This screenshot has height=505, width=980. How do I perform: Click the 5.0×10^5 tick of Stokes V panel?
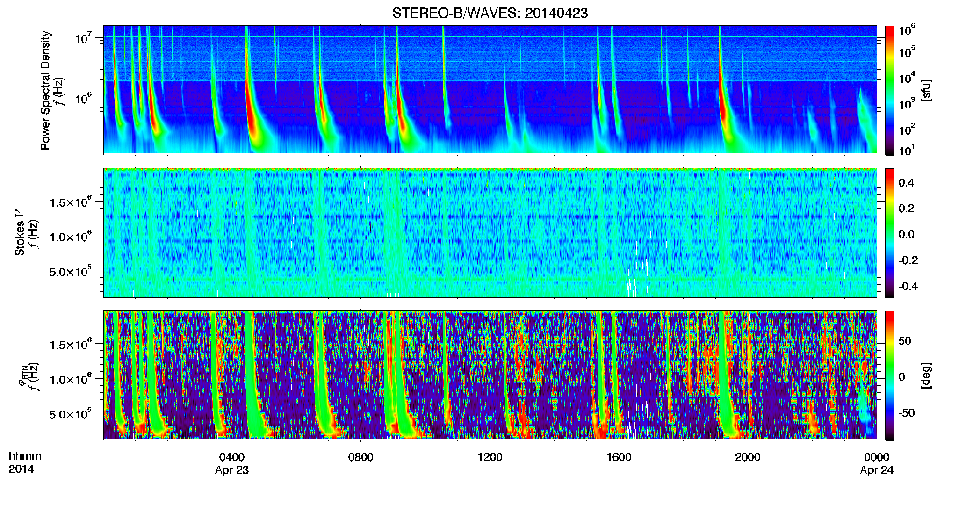(71, 271)
